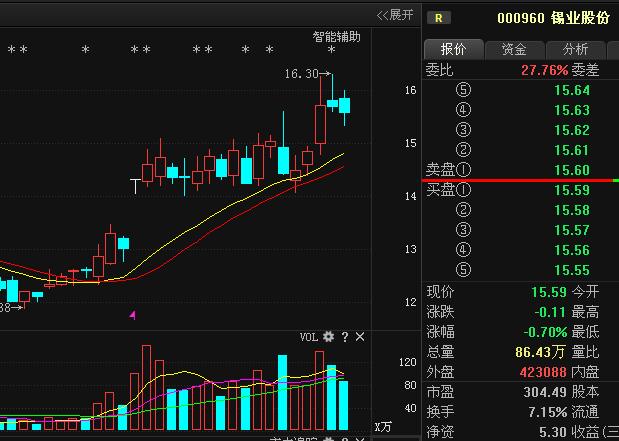
Task: Click the stock code 000960
Action: (521, 18)
